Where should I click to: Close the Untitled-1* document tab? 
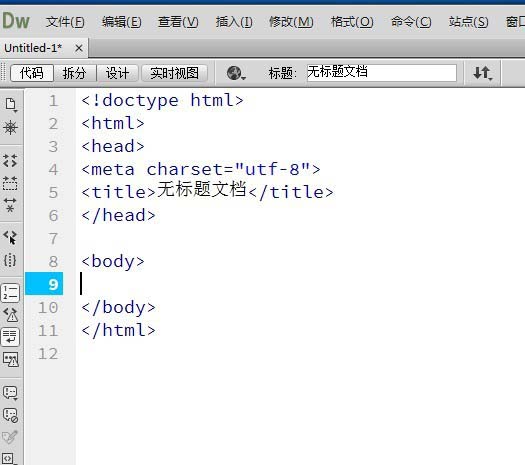pos(79,48)
